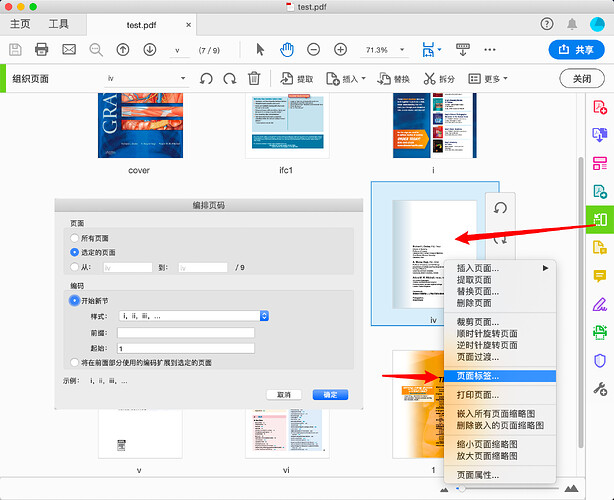Select 选定的页面 radio option
This screenshot has width=614, height=500.
(x=74, y=253)
